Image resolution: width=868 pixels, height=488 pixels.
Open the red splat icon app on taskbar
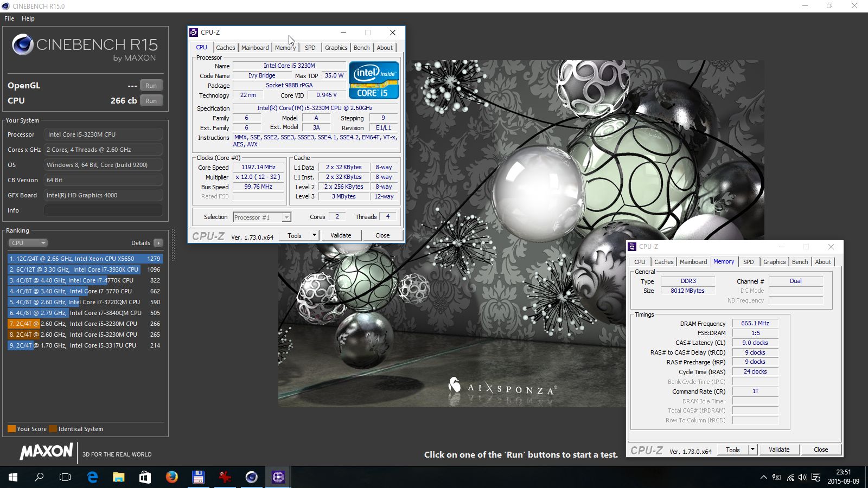click(225, 477)
